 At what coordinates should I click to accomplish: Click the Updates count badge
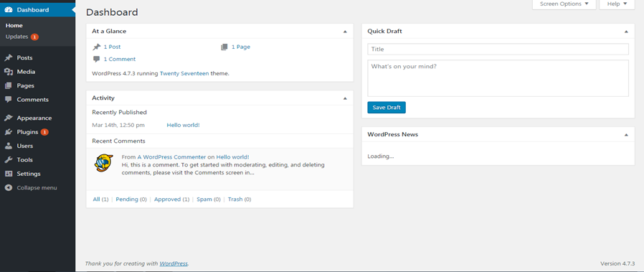34,37
